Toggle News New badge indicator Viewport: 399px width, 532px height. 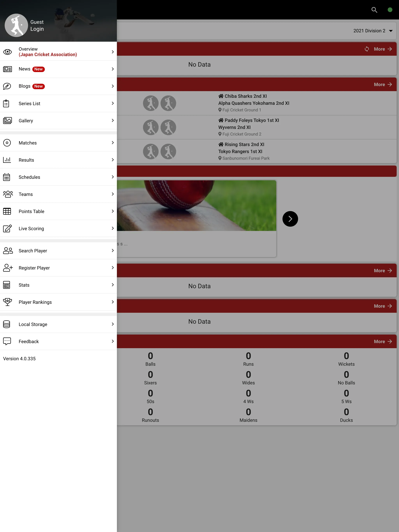[x=39, y=69]
